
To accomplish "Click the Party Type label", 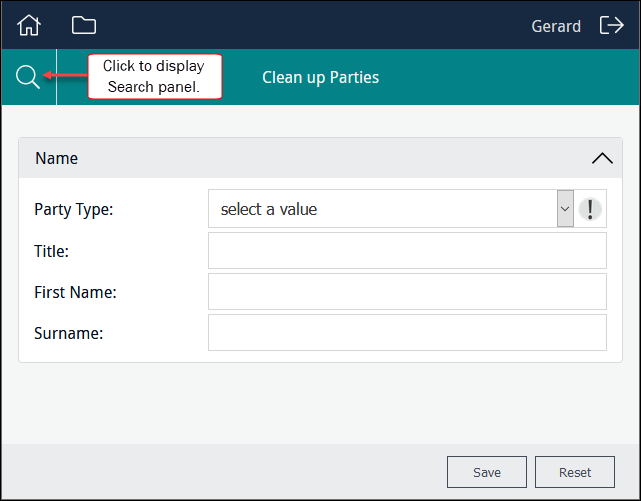I will point(74,210).
